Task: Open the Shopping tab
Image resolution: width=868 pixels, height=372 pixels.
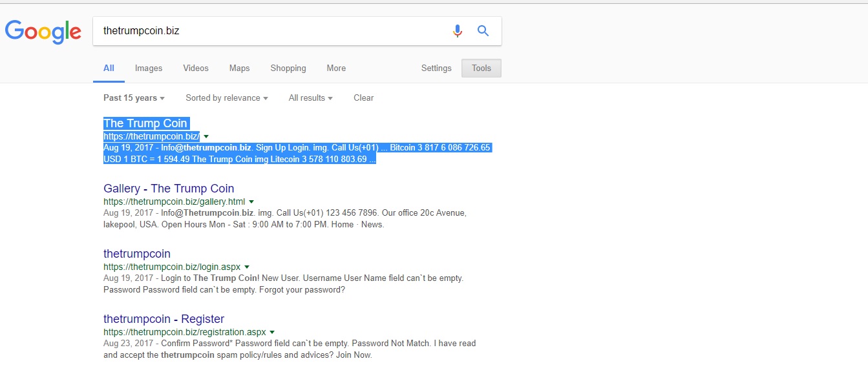Action: 288,68
